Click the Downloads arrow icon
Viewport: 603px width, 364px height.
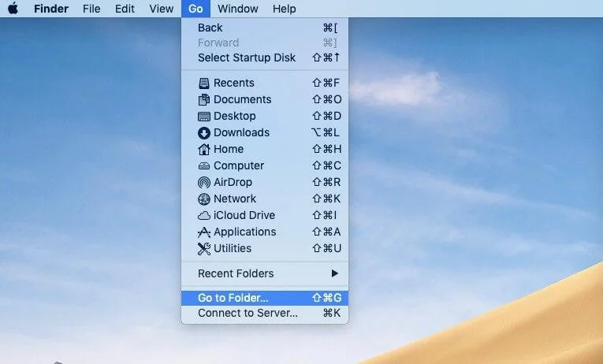(x=204, y=132)
